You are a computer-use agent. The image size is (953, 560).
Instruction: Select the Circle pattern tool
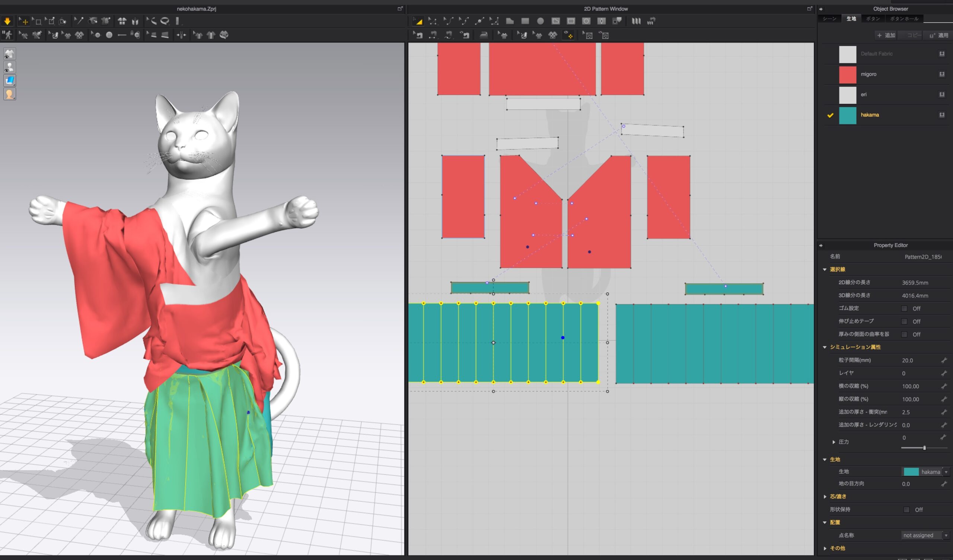[x=541, y=21]
